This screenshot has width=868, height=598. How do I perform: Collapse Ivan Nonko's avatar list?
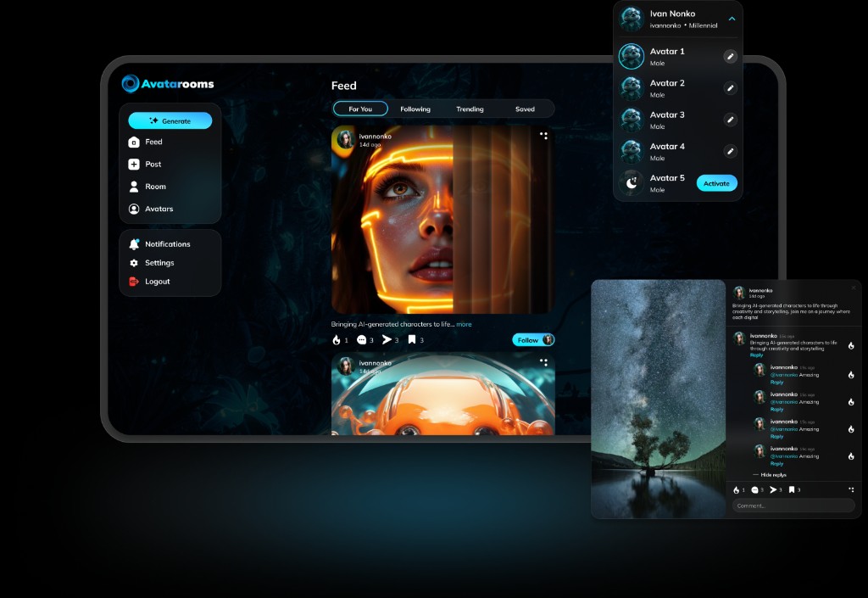[734, 17]
